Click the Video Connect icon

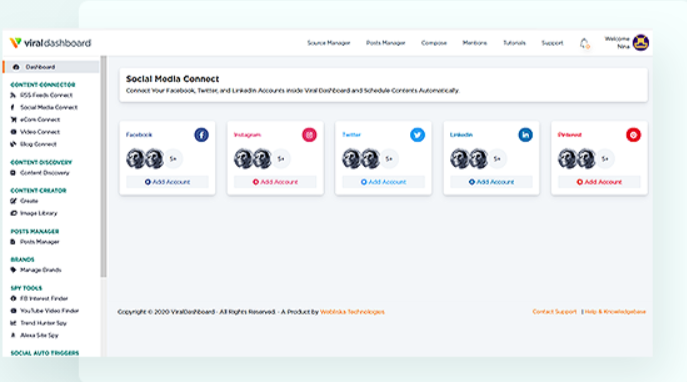[13, 132]
